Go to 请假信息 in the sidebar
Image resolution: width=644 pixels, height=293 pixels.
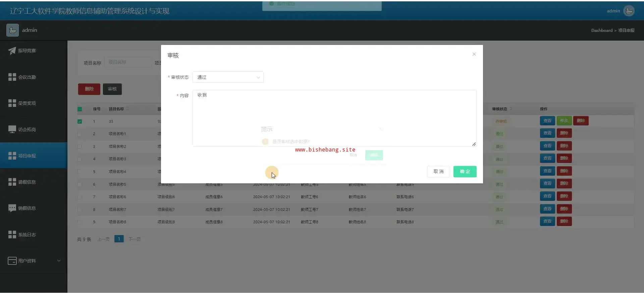coord(34,182)
